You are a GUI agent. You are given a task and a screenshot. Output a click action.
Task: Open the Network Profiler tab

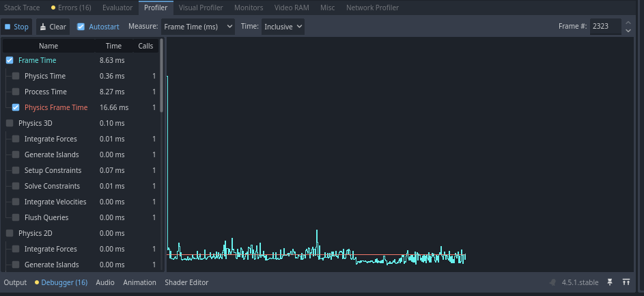coord(372,8)
